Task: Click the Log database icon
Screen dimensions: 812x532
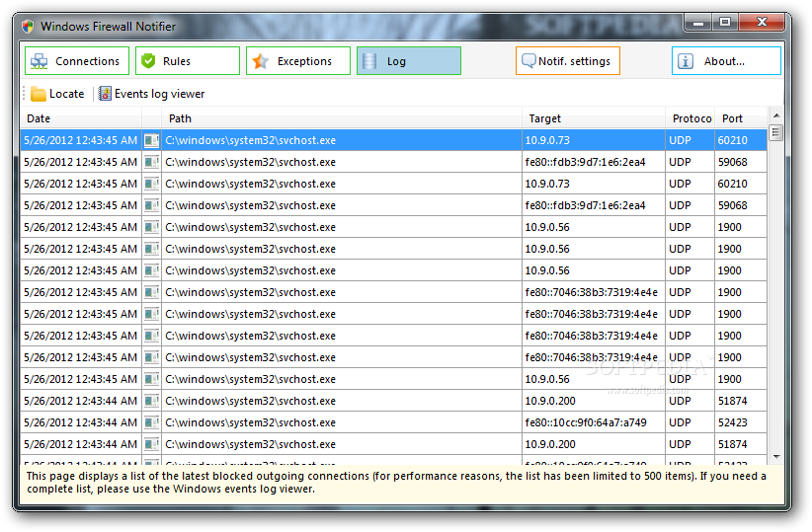Action: tap(369, 61)
